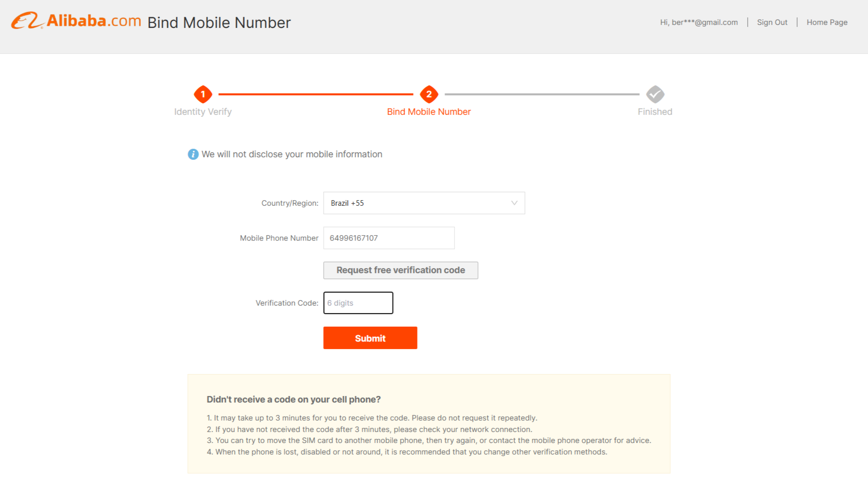The image size is (868, 486).
Task: Click the gray progress line toward Finished
Action: click(x=542, y=94)
